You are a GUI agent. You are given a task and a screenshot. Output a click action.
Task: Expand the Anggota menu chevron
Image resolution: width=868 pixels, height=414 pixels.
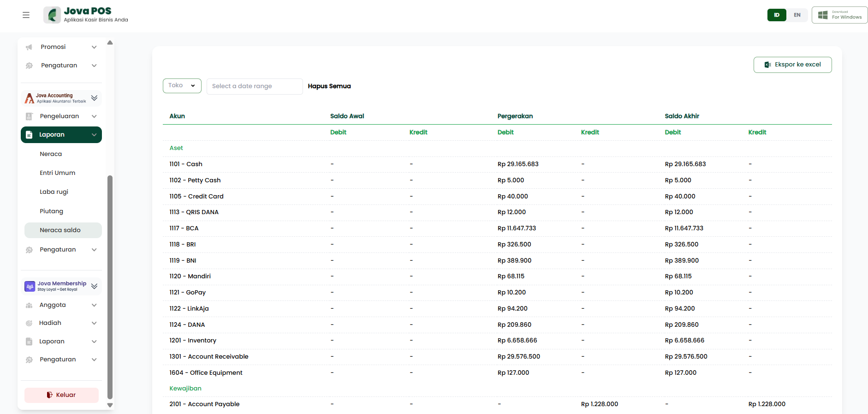tap(94, 305)
